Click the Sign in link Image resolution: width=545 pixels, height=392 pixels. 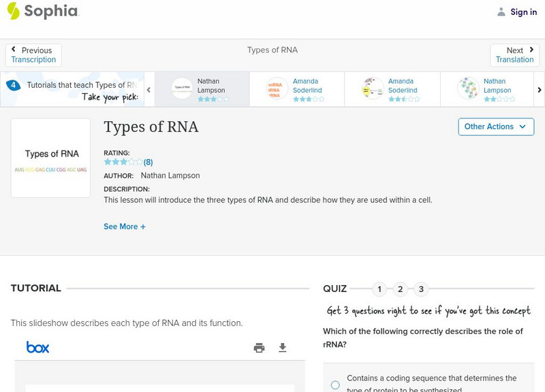(523, 12)
